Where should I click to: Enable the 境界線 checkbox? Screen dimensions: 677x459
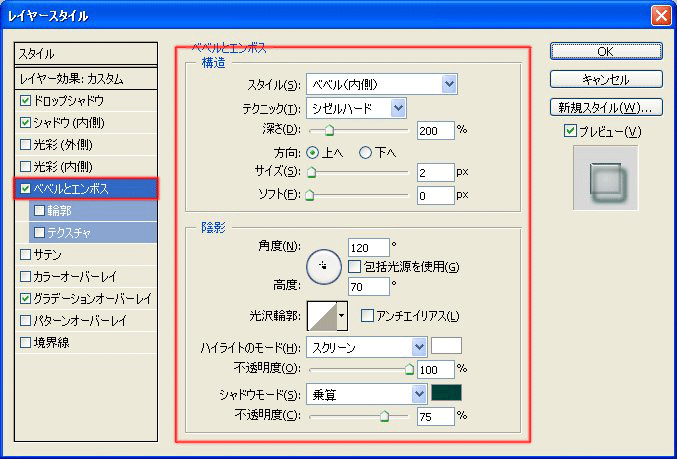coord(25,342)
